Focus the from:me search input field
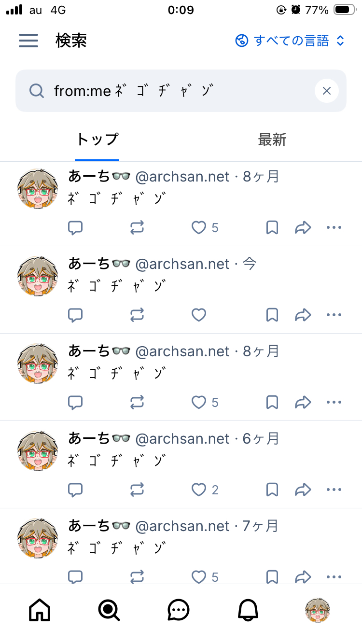The image size is (362, 644). pos(181,91)
